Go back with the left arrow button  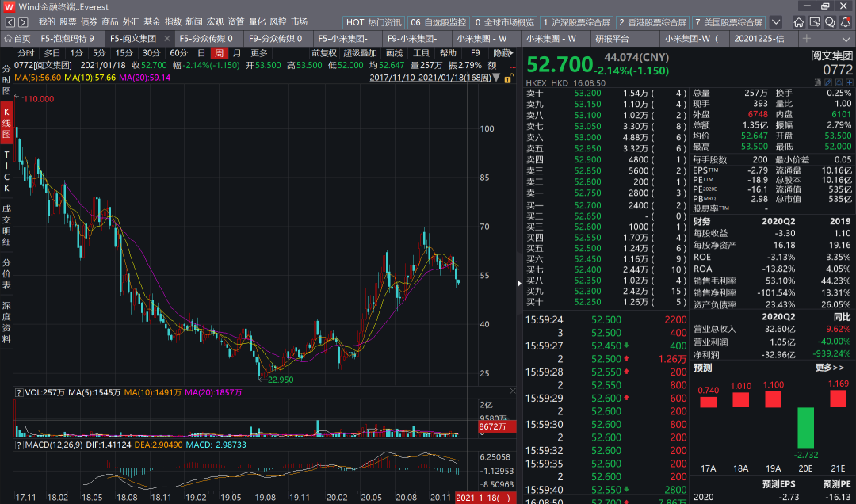coord(10,22)
